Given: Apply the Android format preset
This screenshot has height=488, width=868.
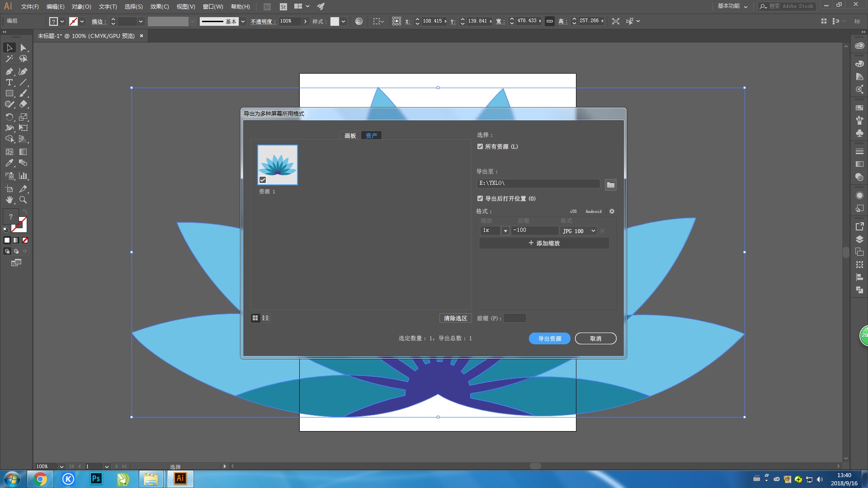Looking at the screenshot, I should (594, 211).
